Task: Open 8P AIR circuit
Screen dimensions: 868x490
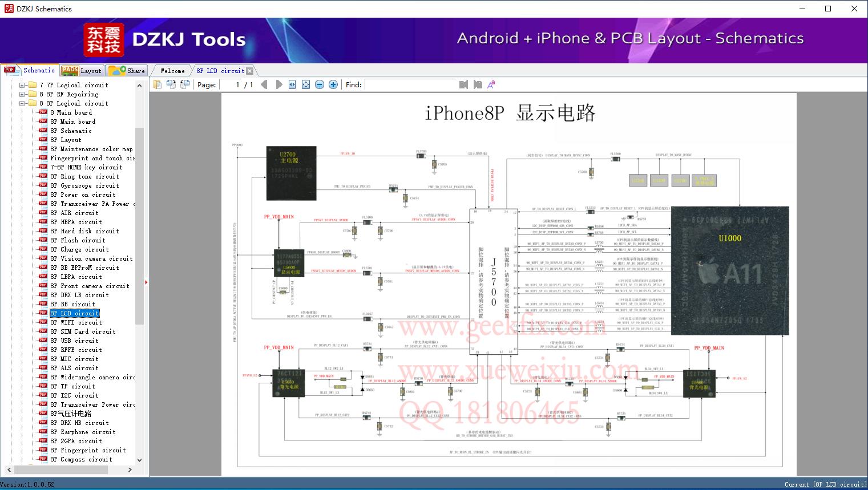Action: tap(74, 213)
